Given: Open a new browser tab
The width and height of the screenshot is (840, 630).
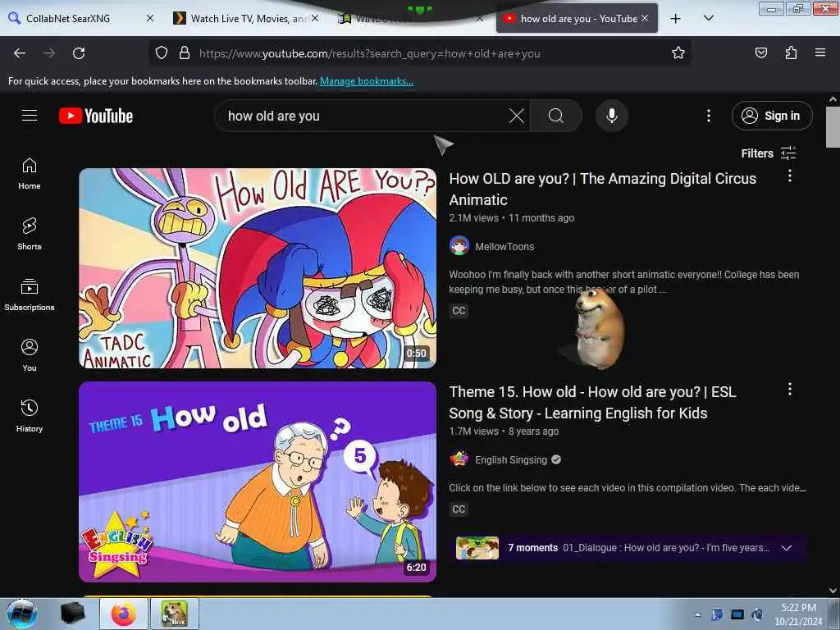Looking at the screenshot, I should (676, 19).
